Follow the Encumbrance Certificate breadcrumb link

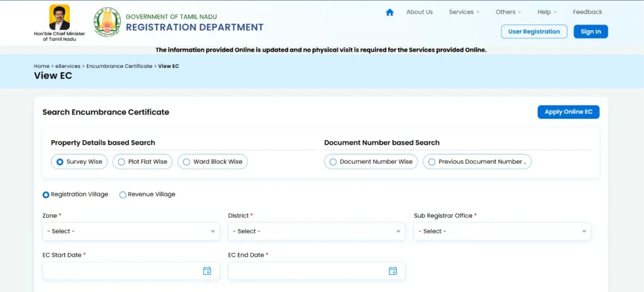119,66
